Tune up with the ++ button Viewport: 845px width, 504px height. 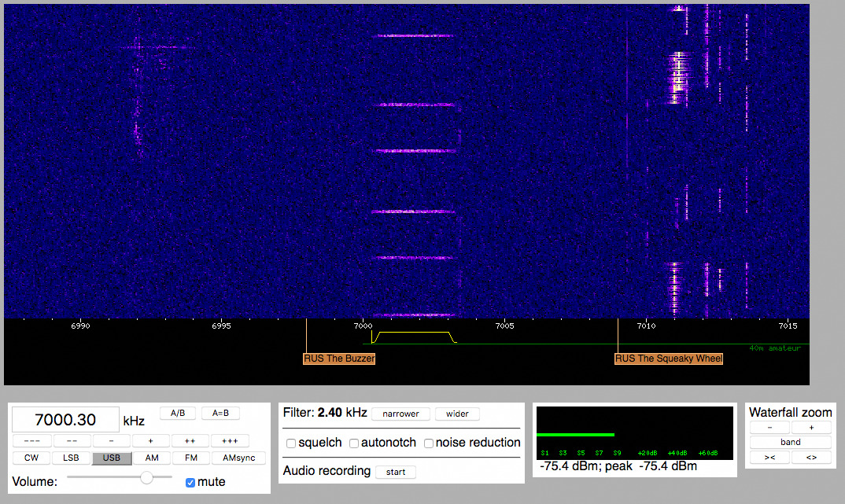coord(190,440)
